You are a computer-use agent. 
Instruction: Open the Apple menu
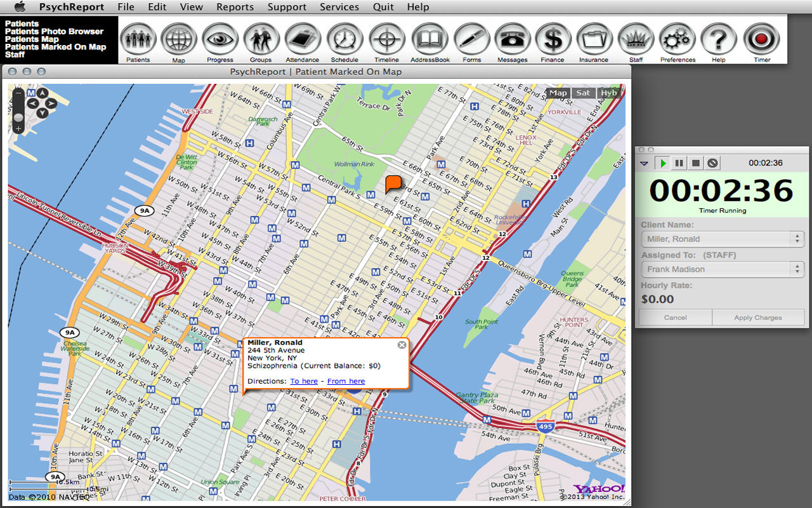[20, 7]
